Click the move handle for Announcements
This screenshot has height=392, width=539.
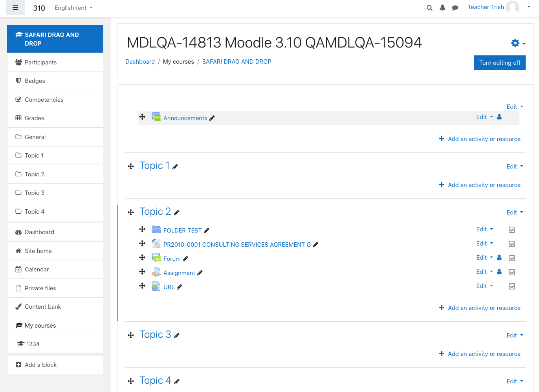click(x=142, y=117)
